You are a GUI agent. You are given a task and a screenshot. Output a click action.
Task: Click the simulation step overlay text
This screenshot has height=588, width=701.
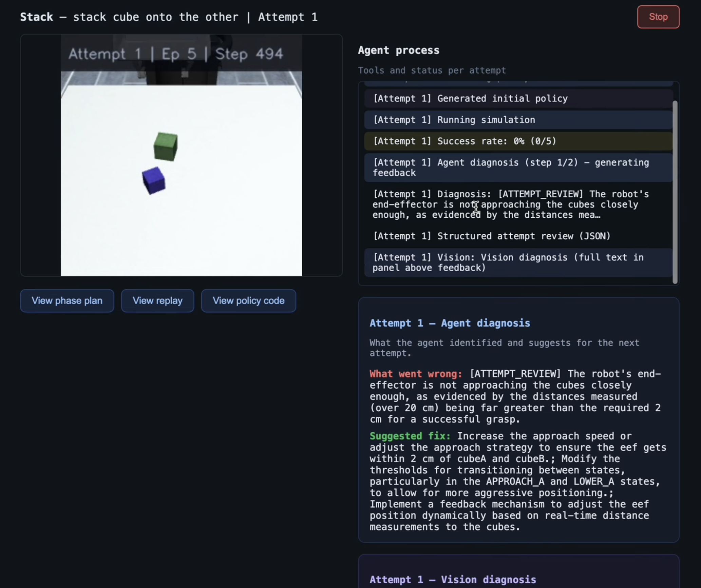click(x=175, y=54)
